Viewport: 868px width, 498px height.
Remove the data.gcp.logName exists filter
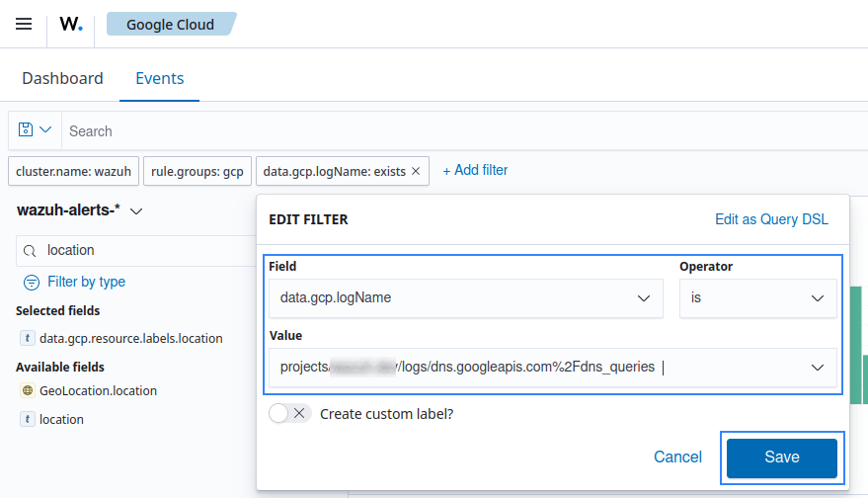[416, 171]
